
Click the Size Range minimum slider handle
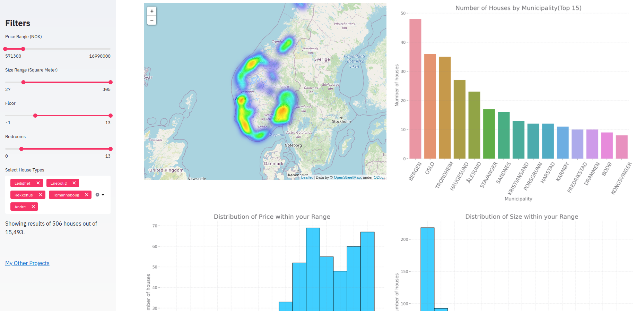tap(23, 82)
